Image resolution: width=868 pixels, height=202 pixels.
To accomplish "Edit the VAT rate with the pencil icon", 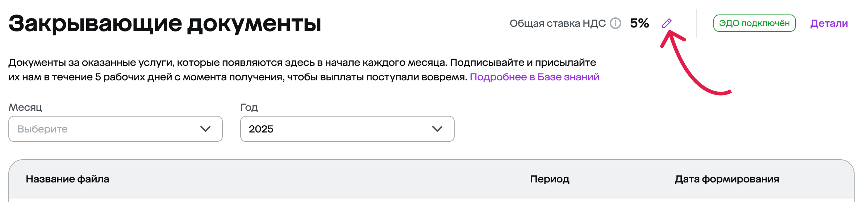I will tap(667, 23).
